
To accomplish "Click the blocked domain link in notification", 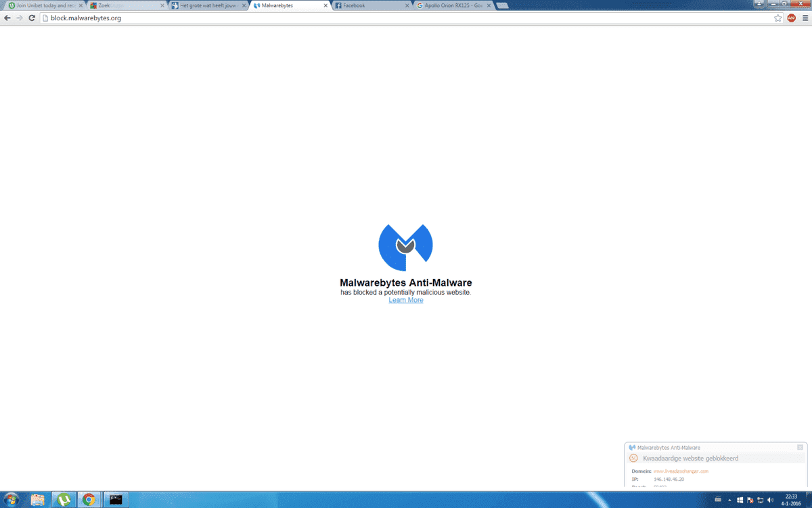I will 680,471.
